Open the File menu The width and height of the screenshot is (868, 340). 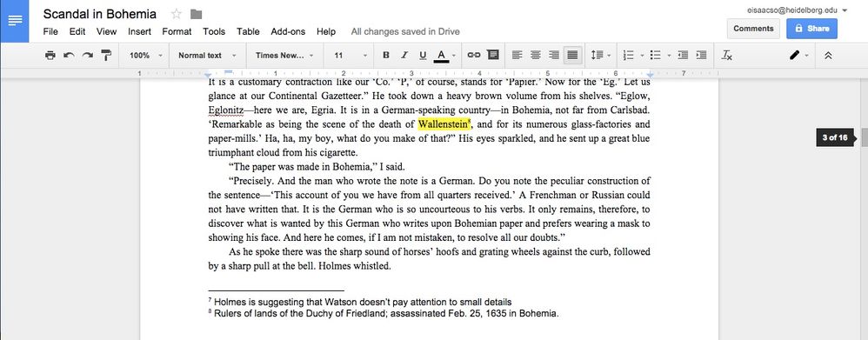click(50, 31)
